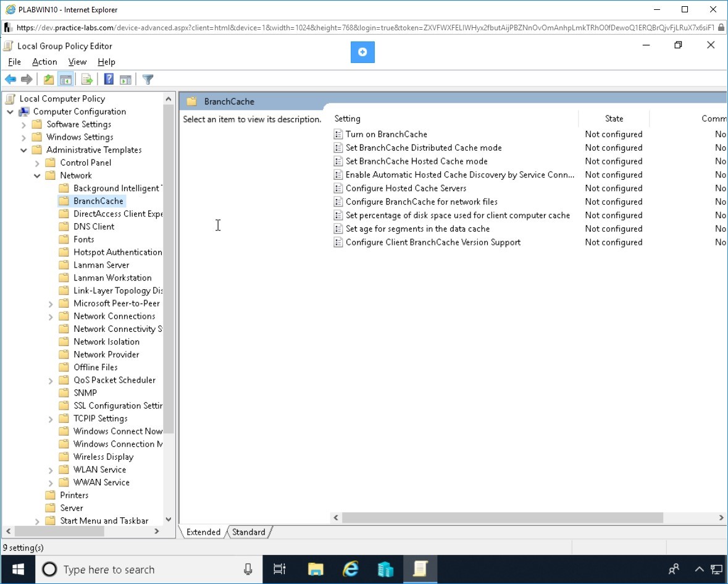
Task: Expand the Control Panel node
Action: pos(37,163)
